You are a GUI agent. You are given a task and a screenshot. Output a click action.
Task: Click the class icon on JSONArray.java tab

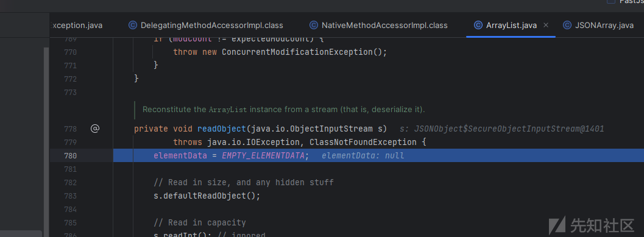pos(567,26)
